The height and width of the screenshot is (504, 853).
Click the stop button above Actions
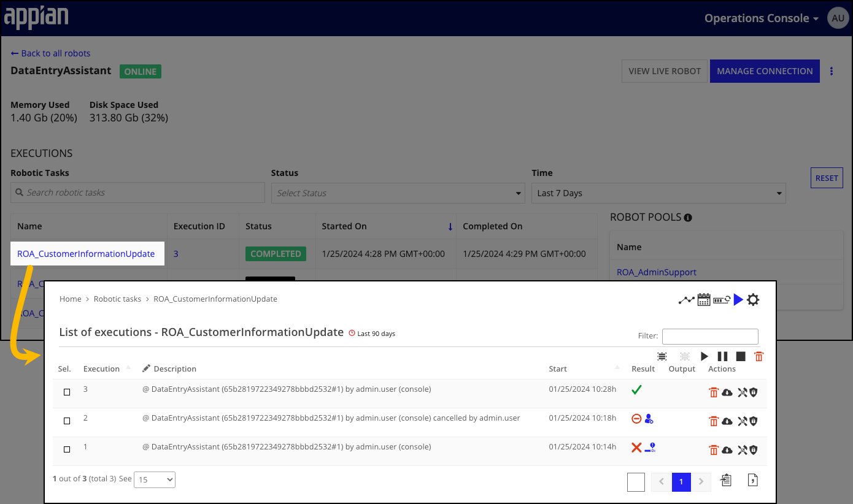741,356
